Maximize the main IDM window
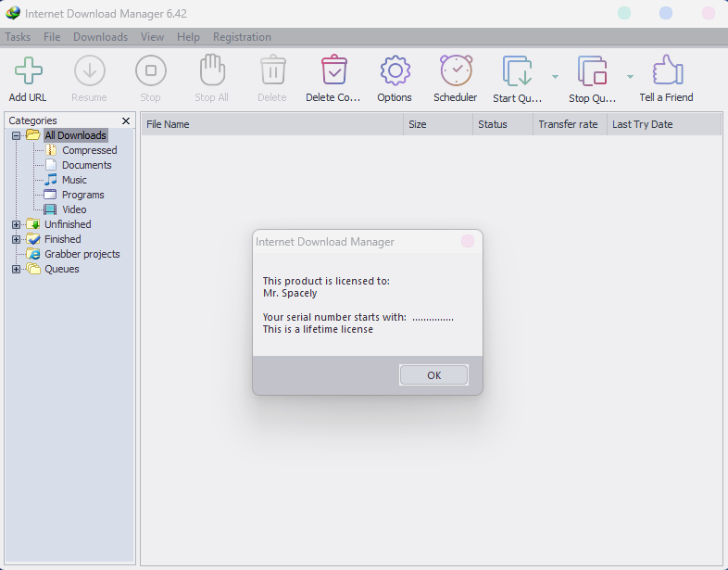 pos(666,13)
